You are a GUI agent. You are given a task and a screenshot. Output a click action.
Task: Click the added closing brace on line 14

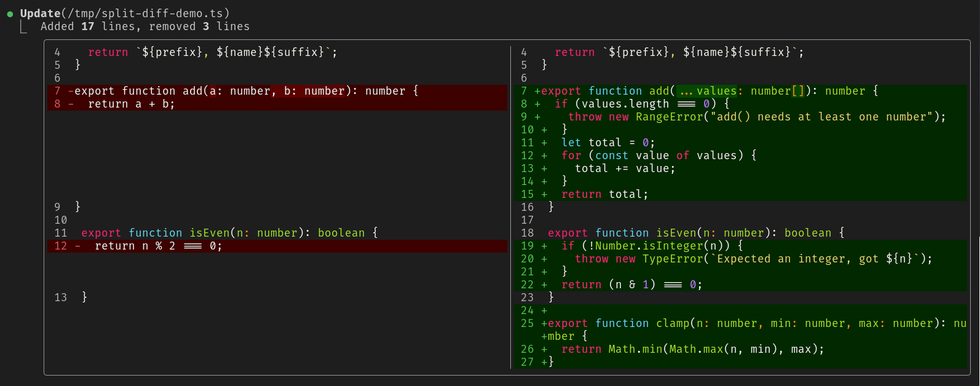[x=564, y=181]
